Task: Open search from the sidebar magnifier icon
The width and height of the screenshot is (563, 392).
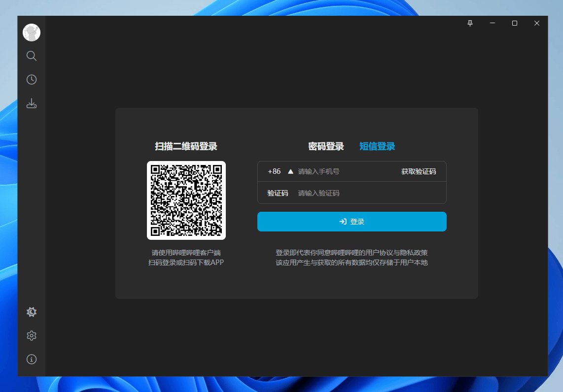Action: click(32, 56)
